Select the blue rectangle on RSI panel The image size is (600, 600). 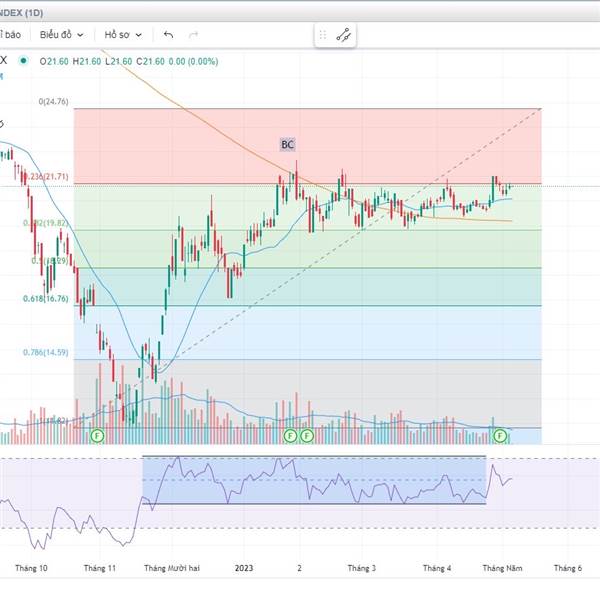314,480
